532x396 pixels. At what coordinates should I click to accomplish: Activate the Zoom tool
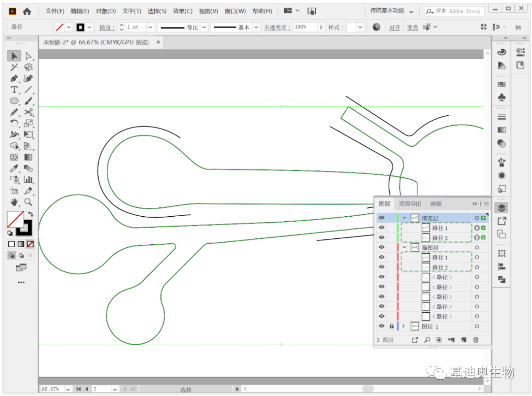tap(29, 202)
